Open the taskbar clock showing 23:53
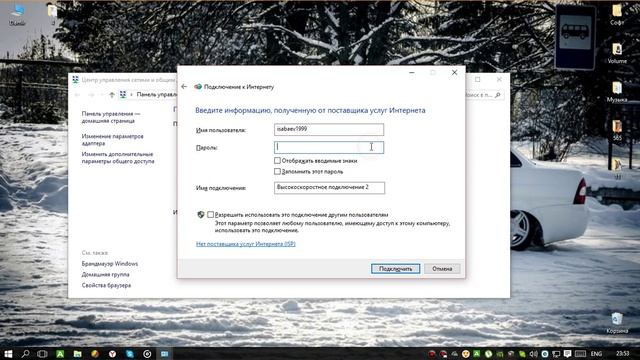The width and height of the screenshot is (640, 360). click(622, 353)
